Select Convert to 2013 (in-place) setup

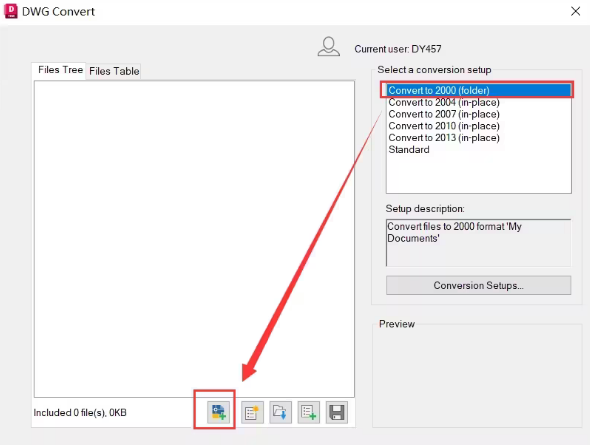pos(444,138)
